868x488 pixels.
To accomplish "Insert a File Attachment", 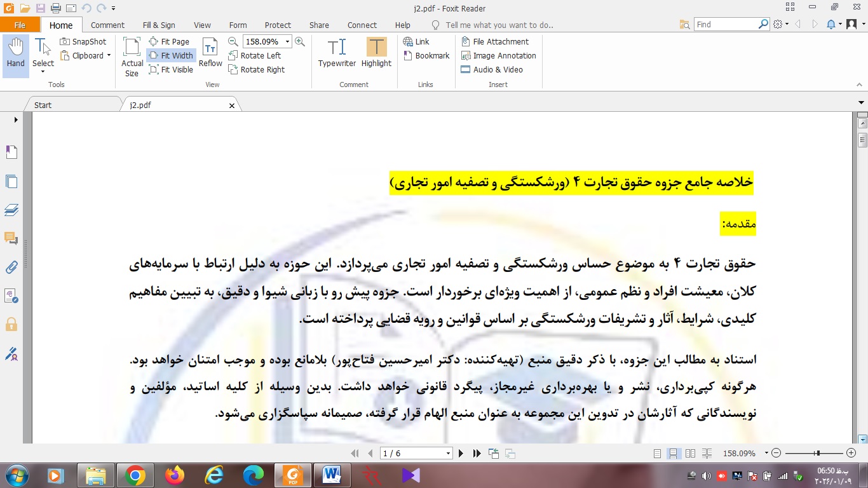I will pyautogui.click(x=495, y=41).
